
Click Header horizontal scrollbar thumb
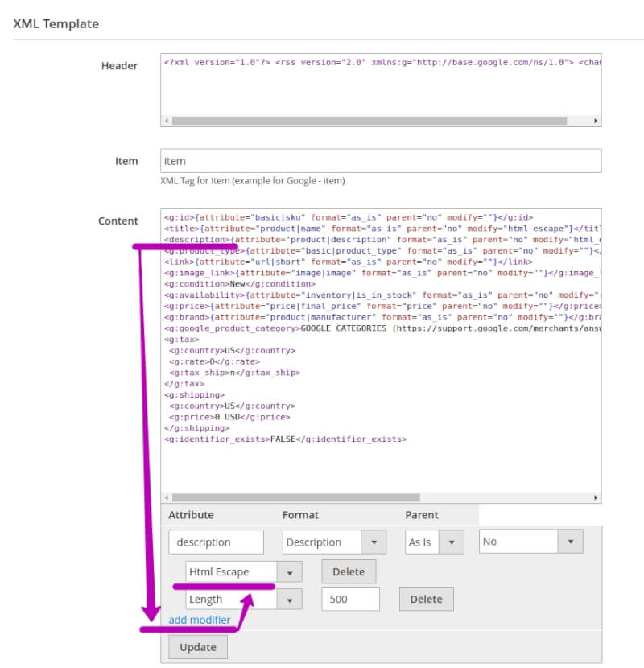369,121
